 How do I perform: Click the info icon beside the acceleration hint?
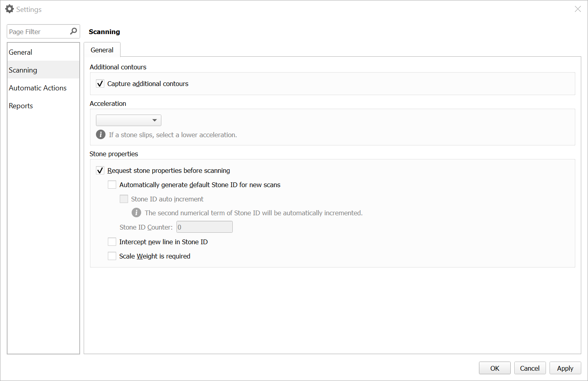tap(100, 134)
